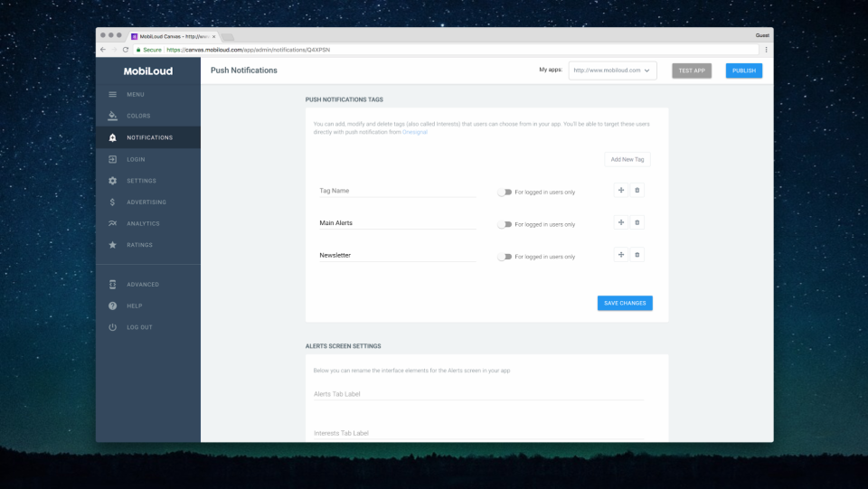Viewport: 868px width, 489px height.
Task: Click the Add New Tag button
Action: [x=627, y=159]
